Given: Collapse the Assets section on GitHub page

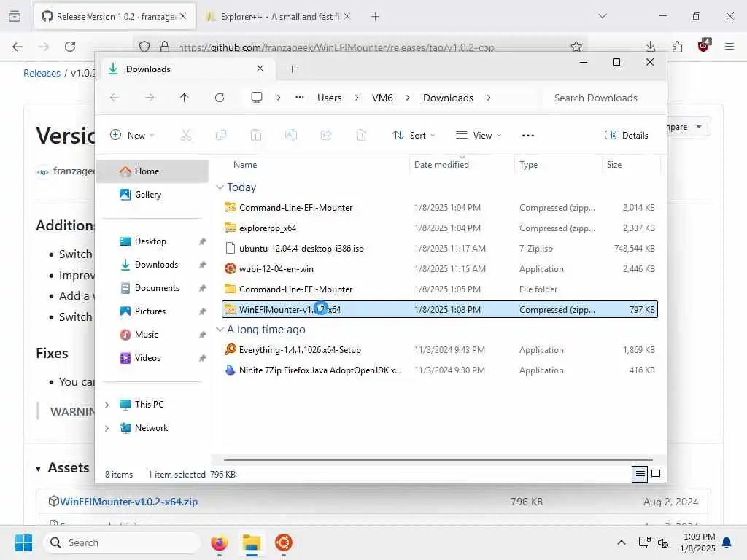Looking at the screenshot, I should (39, 469).
